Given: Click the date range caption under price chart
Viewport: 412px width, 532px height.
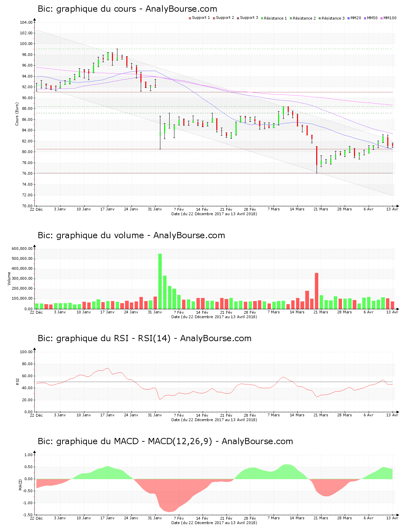Looking at the screenshot, I should pos(214,214).
